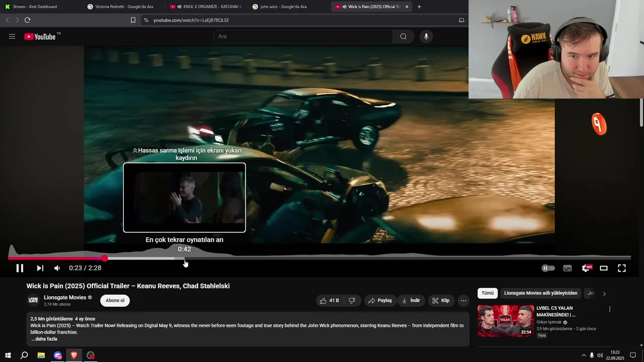The image size is (644, 362).
Task: Mute the video volume
Action: pos(57,268)
